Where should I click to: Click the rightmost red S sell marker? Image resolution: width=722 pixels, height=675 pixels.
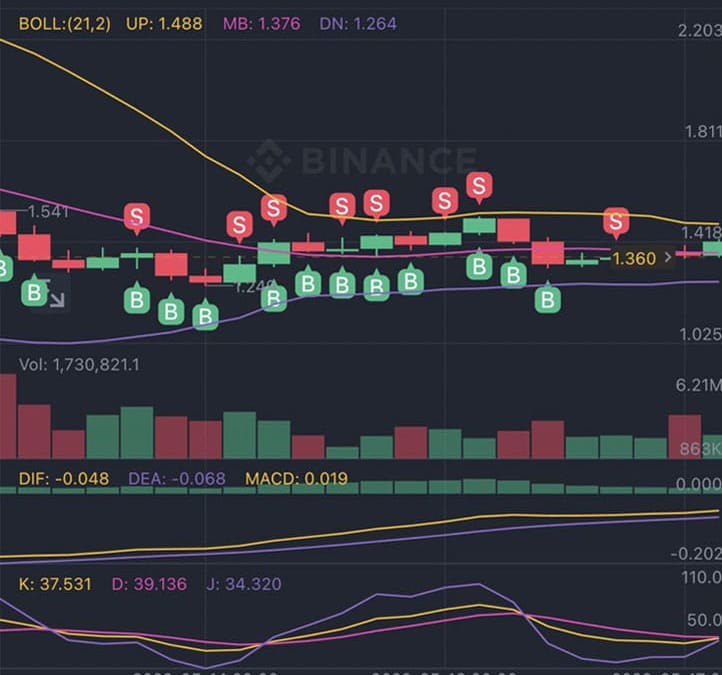pyautogui.click(x=616, y=221)
